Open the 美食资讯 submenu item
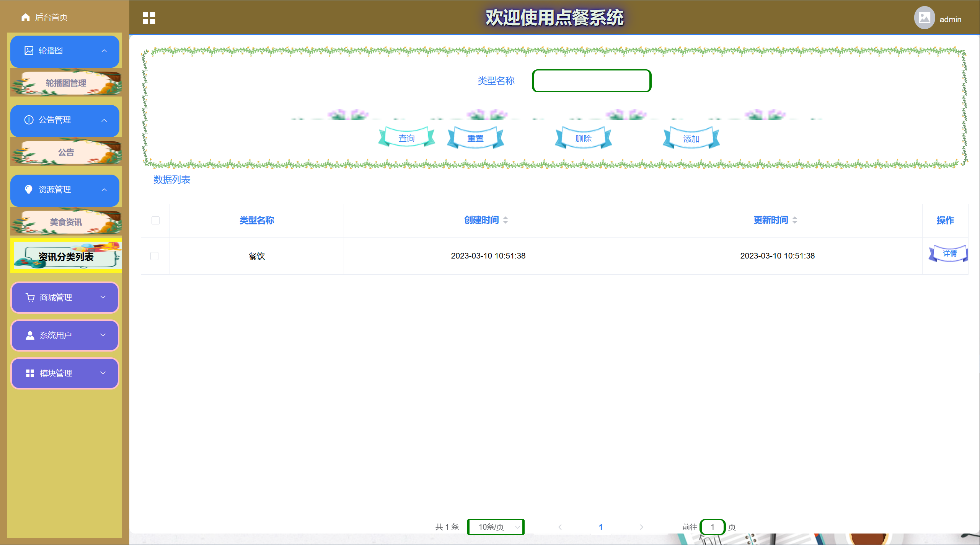Image resolution: width=980 pixels, height=545 pixels. tap(66, 222)
